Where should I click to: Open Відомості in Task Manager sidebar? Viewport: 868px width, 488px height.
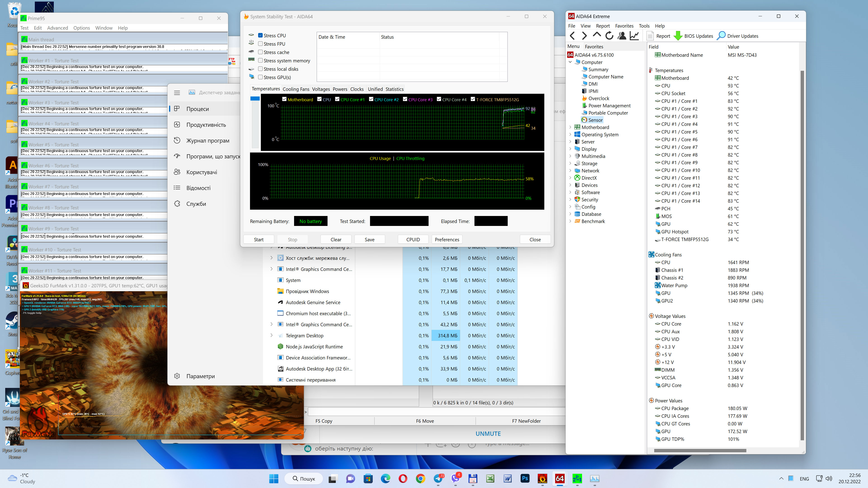coord(198,188)
